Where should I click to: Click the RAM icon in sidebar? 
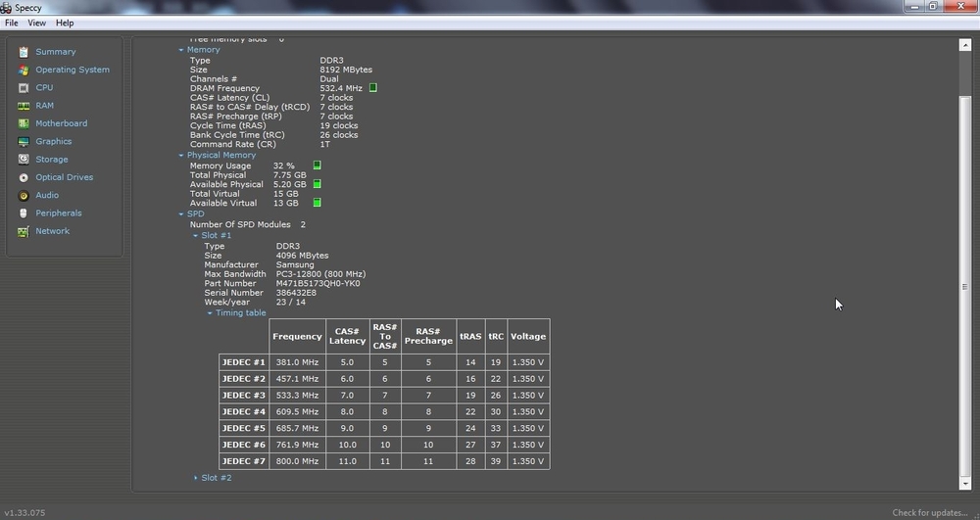point(24,106)
